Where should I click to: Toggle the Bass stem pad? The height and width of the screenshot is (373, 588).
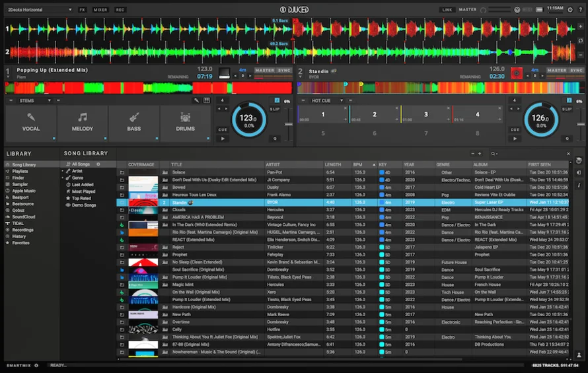pyautogui.click(x=134, y=123)
